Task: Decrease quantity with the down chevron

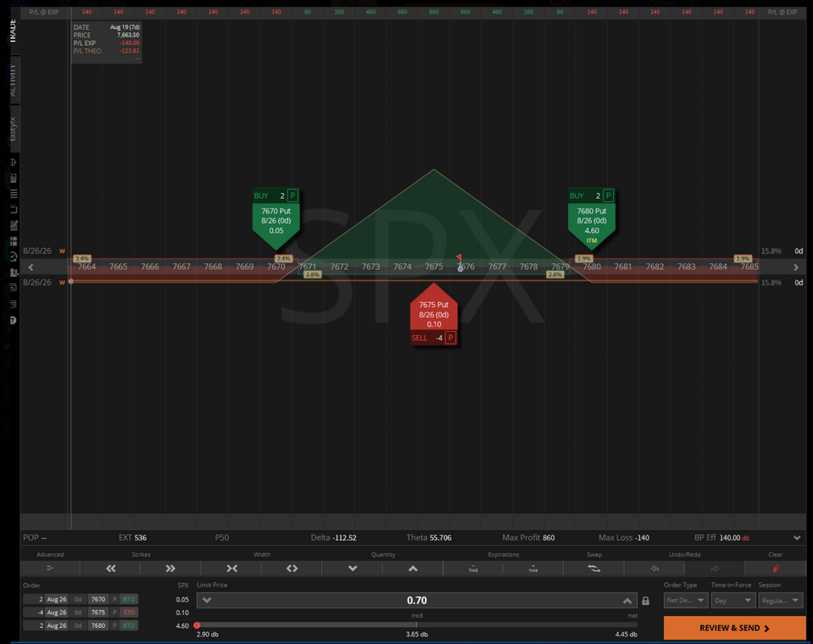Action: click(353, 568)
